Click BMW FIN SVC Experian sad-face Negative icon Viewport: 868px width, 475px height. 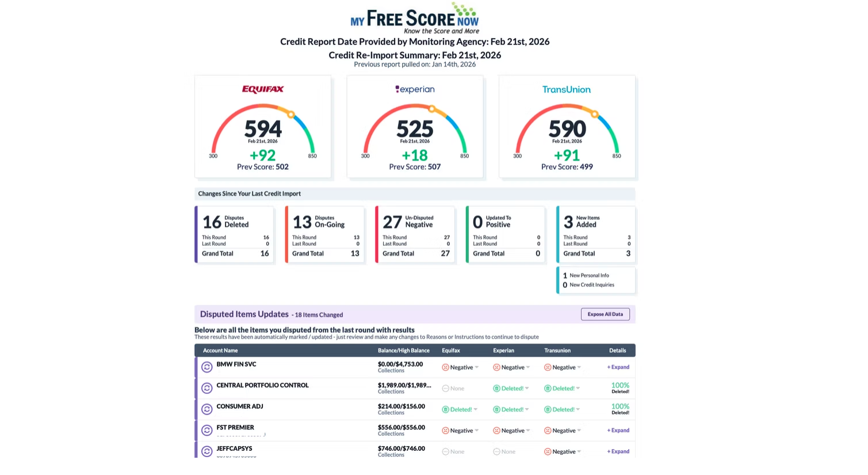click(496, 367)
